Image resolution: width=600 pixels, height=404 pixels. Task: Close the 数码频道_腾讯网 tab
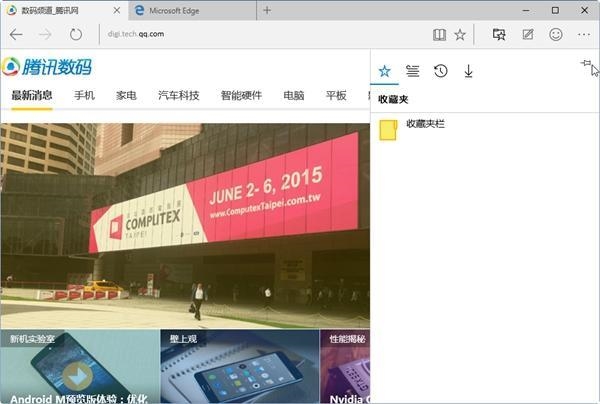117,10
